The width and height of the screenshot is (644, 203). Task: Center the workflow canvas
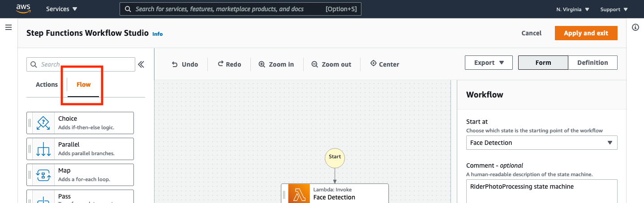coord(385,64)
